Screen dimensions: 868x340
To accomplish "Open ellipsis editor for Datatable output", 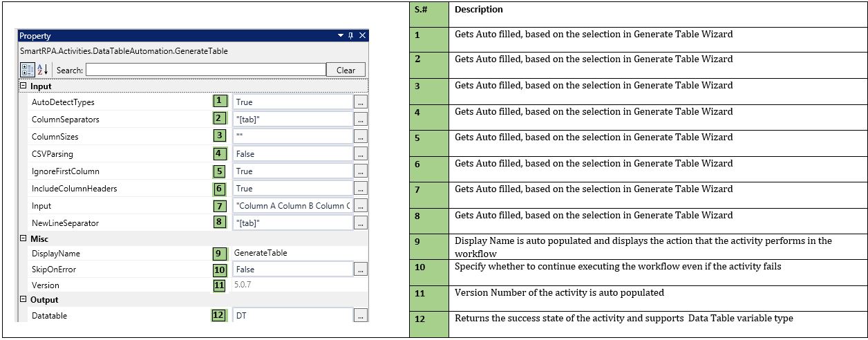I will (x=361, y=316).
